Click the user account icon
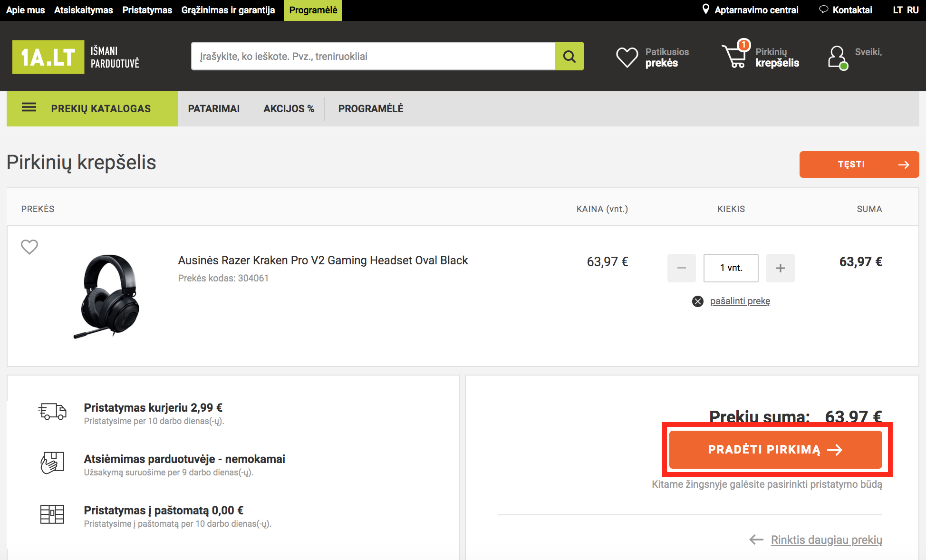The width and height of the screenshot is (926, 560). (838, 58)
